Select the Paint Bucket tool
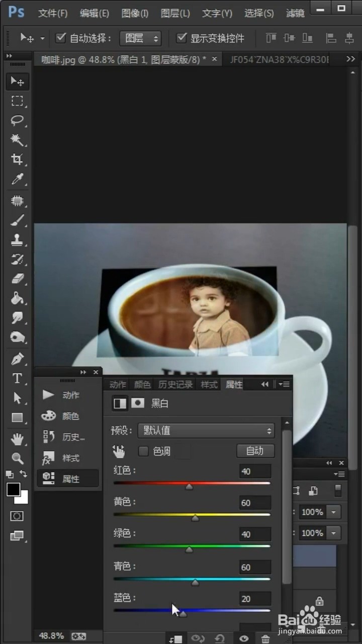This screenshot has height=644, width=362. [17, 298]
